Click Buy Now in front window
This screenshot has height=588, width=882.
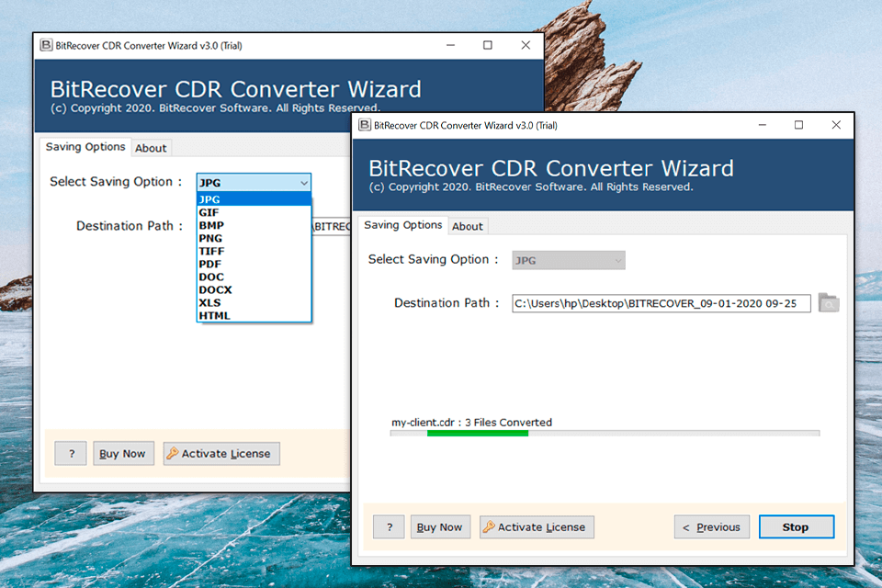click(x=440, y=527)
